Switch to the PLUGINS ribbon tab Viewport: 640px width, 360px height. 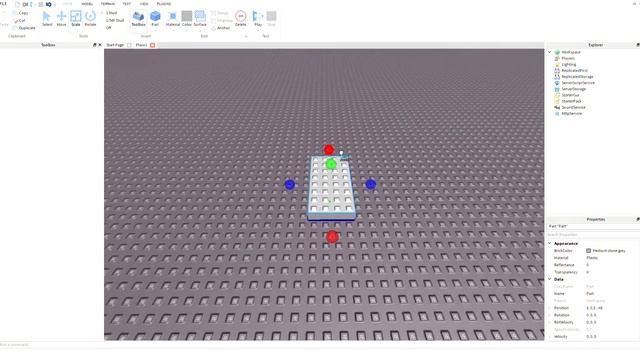[164, 4]
